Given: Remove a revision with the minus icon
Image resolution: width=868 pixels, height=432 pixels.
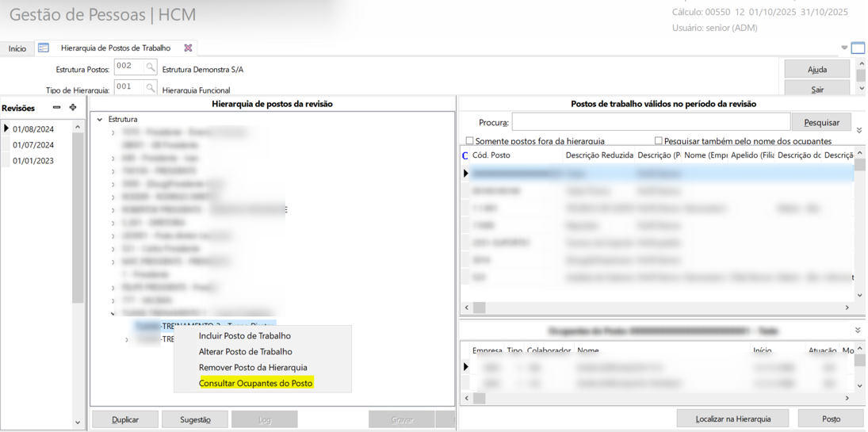Looking at the screenshot, I should pyautogui.click(x=56, y=108).
